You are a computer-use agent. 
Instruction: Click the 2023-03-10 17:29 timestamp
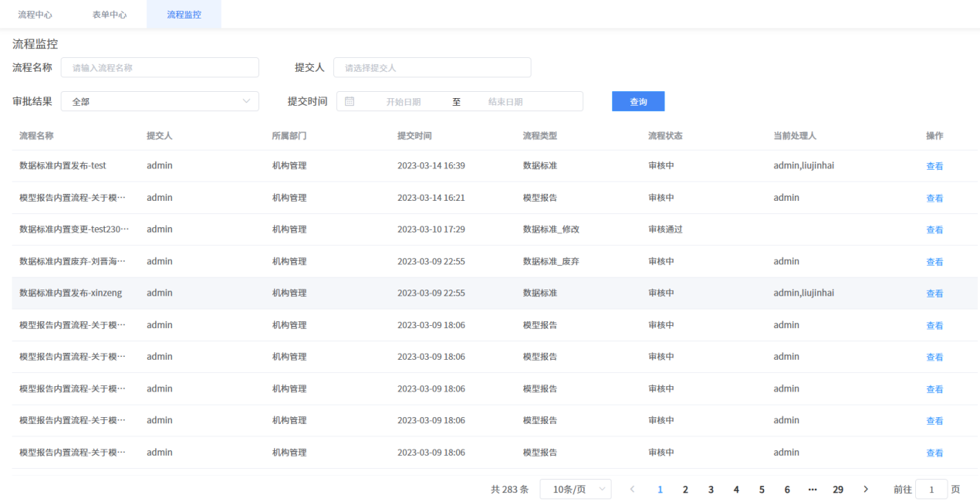click(x=431, y=229)
